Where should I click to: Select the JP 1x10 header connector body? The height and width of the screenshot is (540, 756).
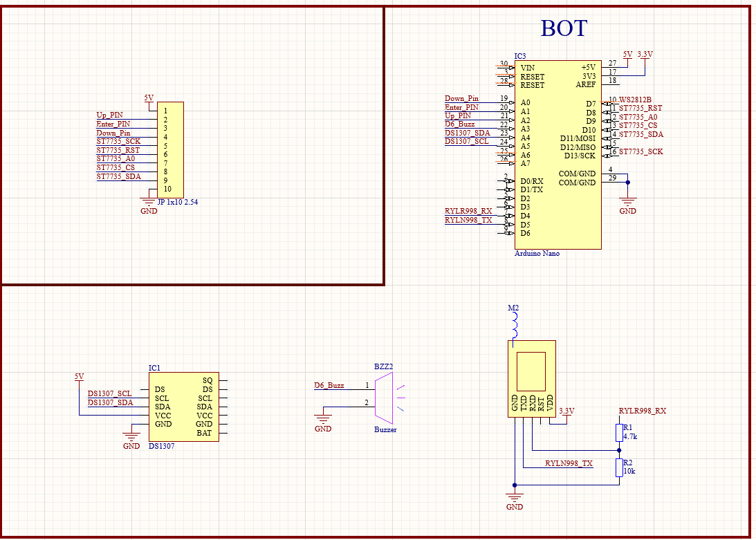point(170,149)
